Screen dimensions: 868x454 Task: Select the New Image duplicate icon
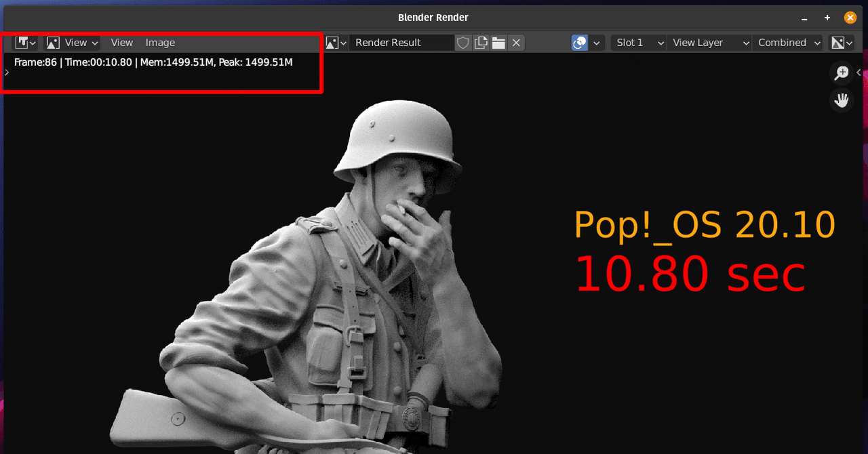[481, 42]
